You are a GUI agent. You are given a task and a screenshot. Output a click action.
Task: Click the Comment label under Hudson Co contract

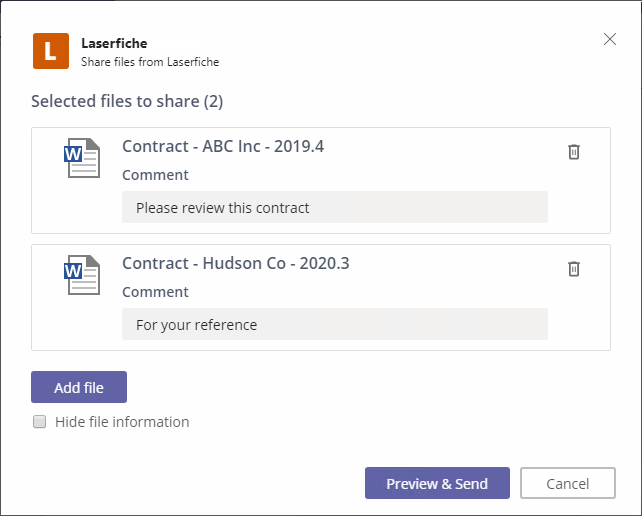(x=156, y=292)
